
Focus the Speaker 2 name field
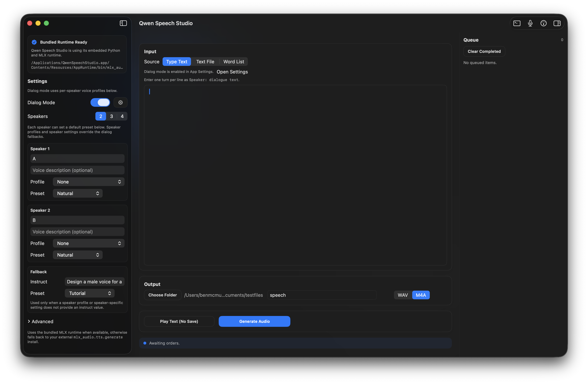coord(77,220)
